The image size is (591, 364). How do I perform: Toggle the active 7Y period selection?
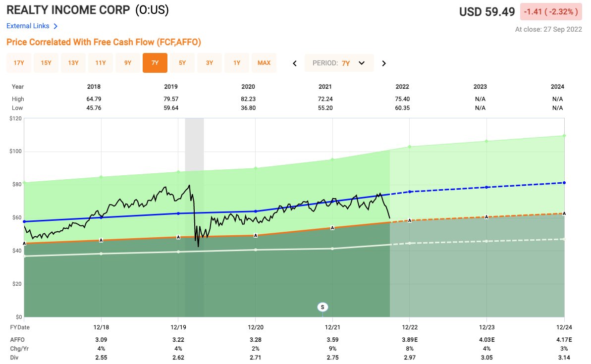(155, 63)
